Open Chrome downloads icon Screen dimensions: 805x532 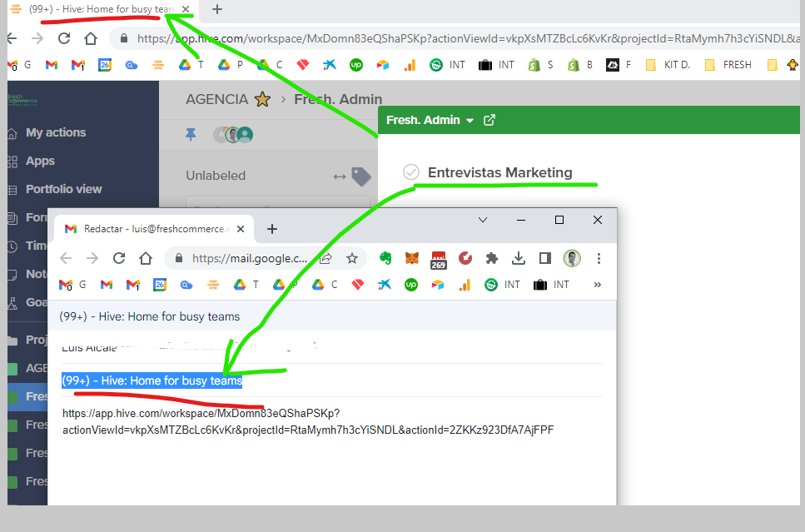[519, 258]
